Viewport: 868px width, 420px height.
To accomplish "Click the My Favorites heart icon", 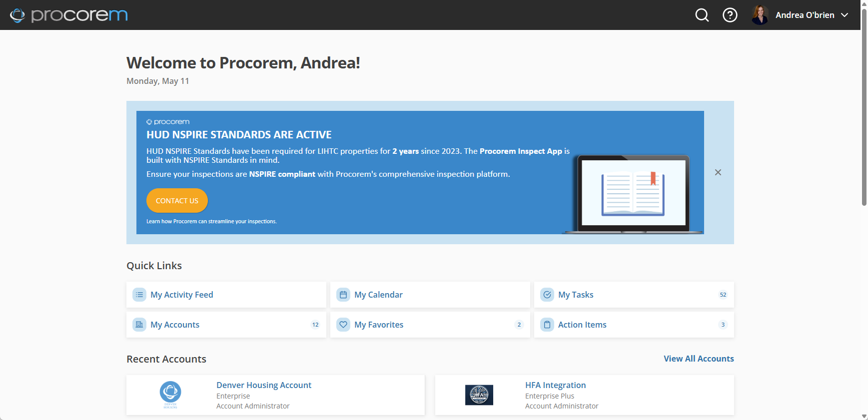I will (x=343, y=325).
